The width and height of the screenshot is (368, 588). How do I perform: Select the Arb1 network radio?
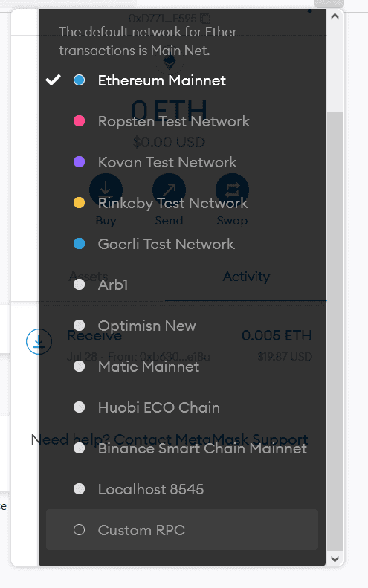click(x=79, y=284)
